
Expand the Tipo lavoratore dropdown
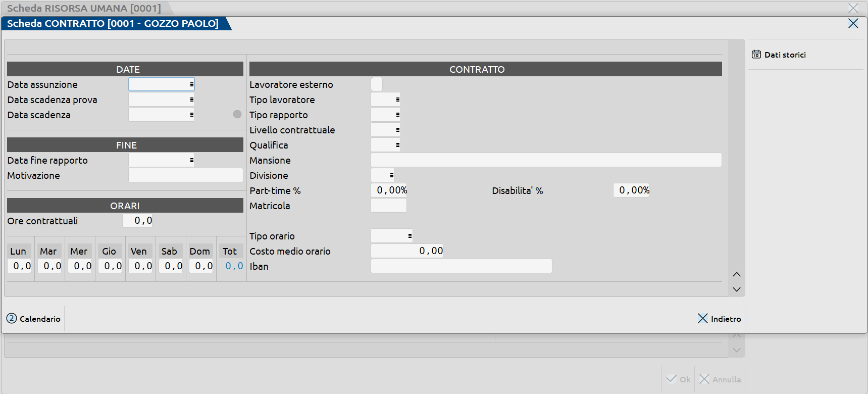397,100
